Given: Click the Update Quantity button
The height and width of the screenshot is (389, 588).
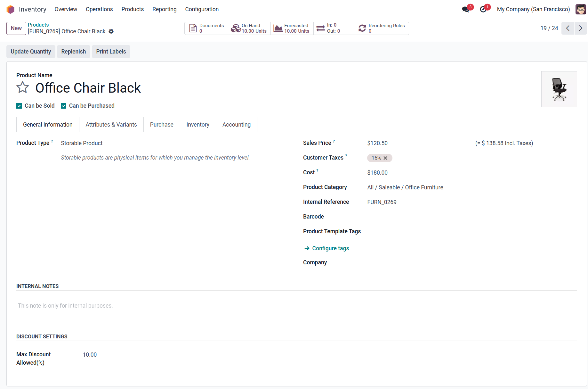Looking at the screenshot, I should 31,52.
